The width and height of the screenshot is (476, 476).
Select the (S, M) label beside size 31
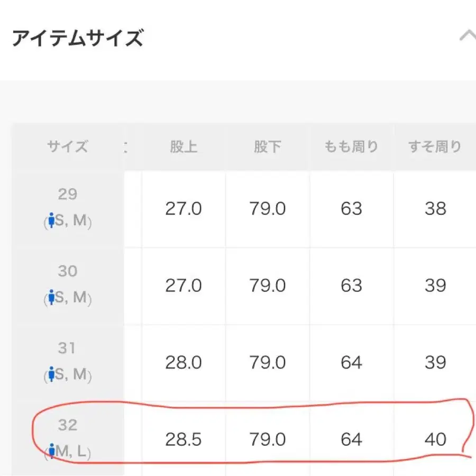click(x=68, y=376)
